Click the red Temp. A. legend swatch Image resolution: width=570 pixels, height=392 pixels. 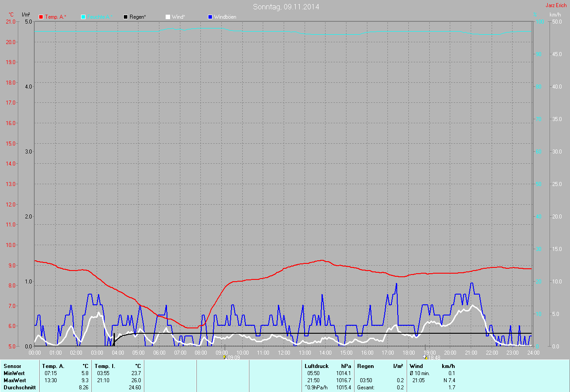coord(41,17)
